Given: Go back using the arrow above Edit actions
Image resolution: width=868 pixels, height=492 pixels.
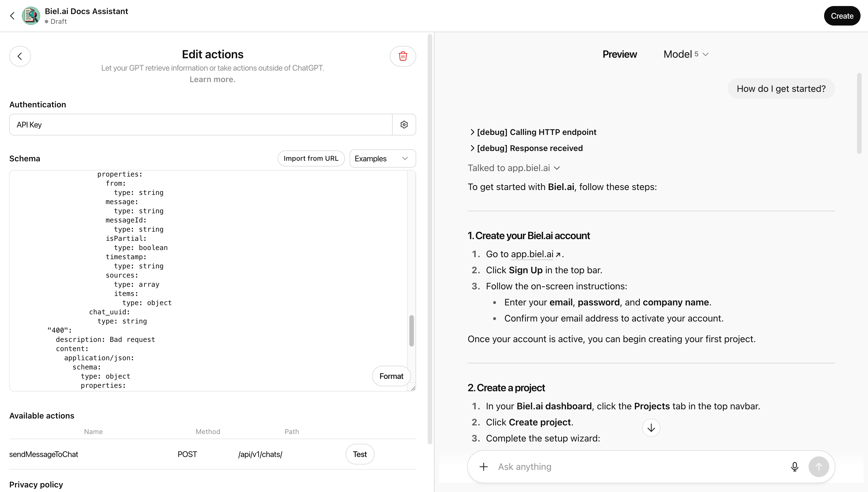Looking at the screenshot, I should [x=20, y=56].
